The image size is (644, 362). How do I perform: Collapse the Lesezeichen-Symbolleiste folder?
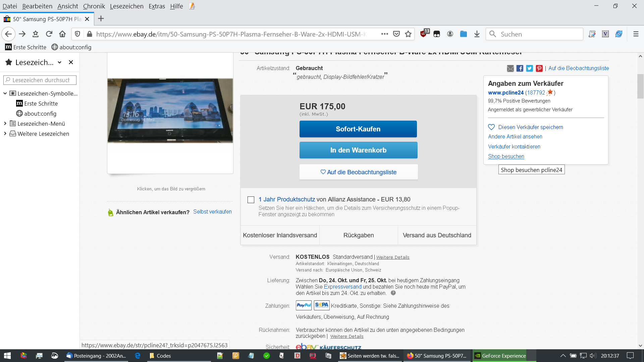click(5, 94)
